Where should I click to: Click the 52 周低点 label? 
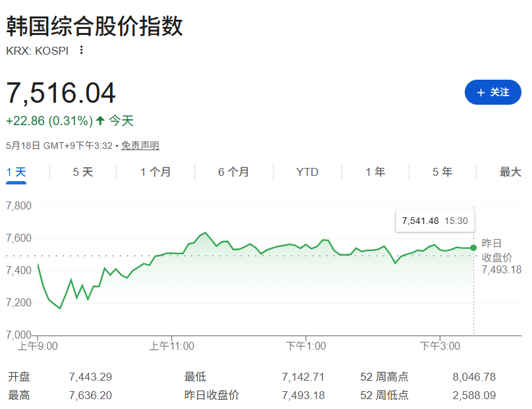click(384, 395)
